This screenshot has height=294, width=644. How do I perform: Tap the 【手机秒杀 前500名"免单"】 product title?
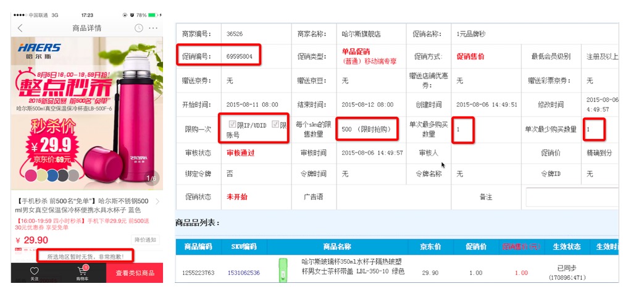pyautogui.click(x=83, y=205)
